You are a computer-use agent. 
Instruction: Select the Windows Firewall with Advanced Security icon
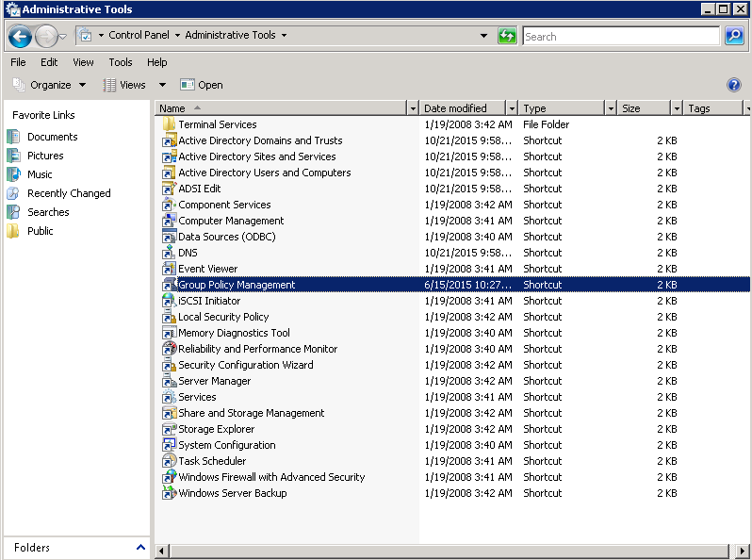pos(170,477)
